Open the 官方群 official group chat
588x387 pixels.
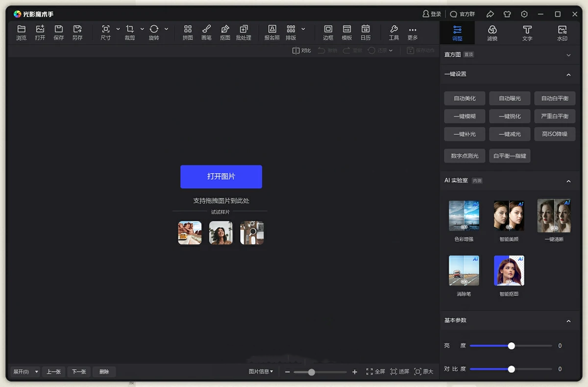pos(463,14)
